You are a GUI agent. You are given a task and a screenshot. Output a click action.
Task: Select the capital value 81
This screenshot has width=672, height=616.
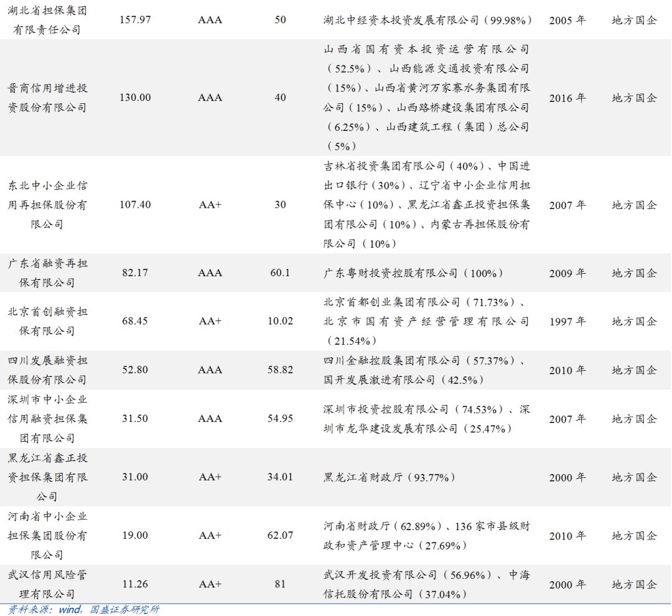pos(280,584)
